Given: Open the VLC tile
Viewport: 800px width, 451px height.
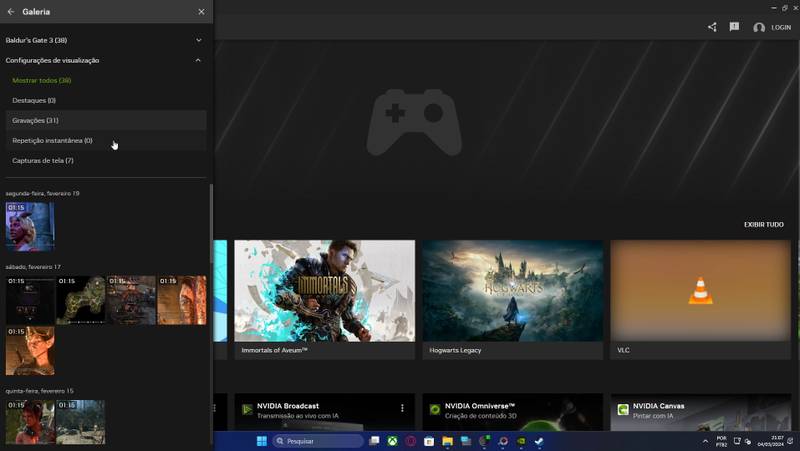Looking at the screenshot, I should point(701,299).
